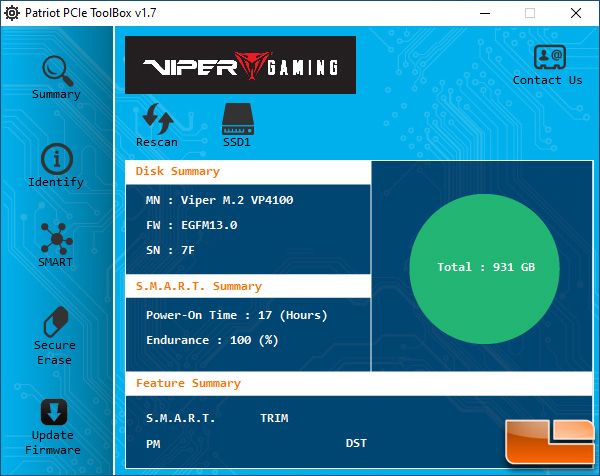
Task: Click the Power-On Time 17 Hours entry
Action: tap(237, 315)
